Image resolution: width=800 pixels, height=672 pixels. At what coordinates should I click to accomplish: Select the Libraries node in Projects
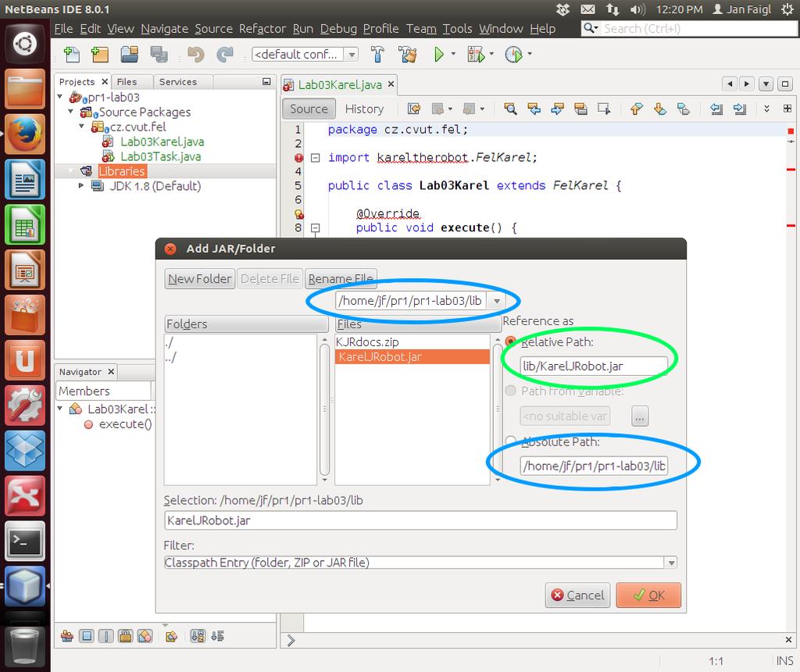click(x=122, y=171)
